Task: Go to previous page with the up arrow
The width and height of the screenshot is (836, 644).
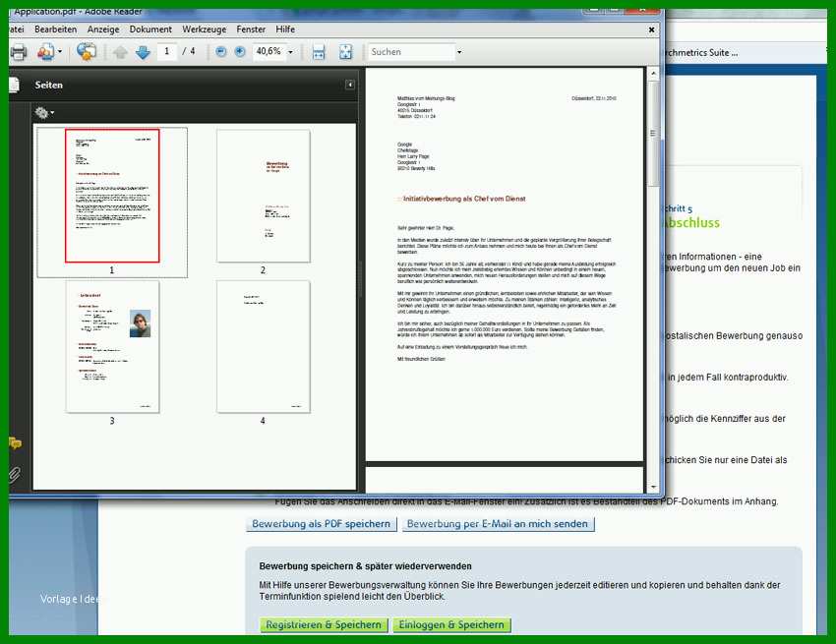Action: [121, 52]
